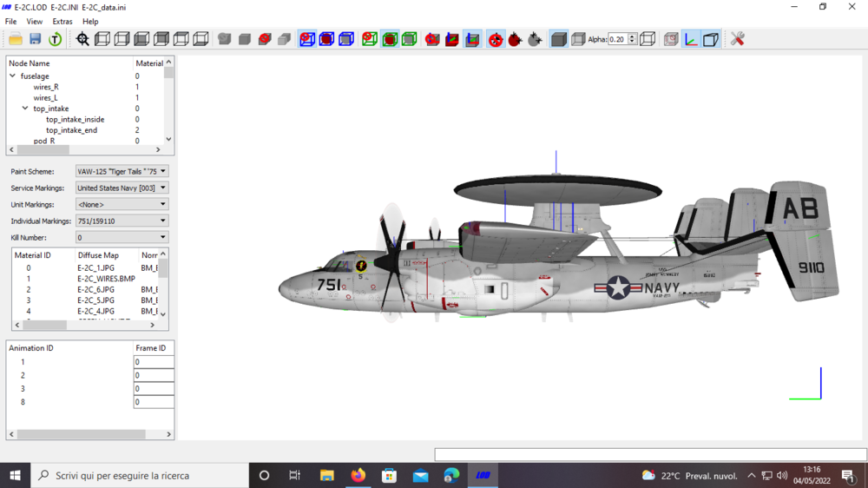Image resolution: width=868 pixels, height=488 pixels.
Task: Select the green wireframe cube with gray fill
Action: pyautogui.click(x=409, y=39)
